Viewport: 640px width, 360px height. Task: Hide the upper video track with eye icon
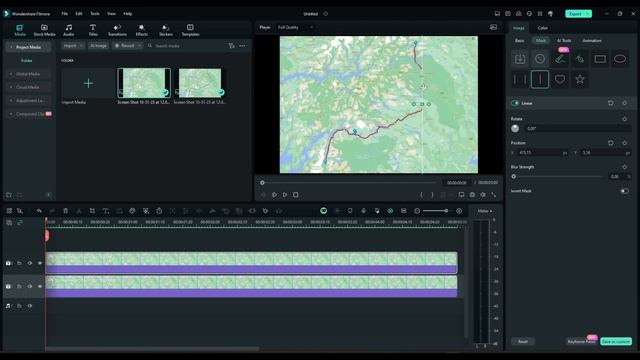pos(40,263)
